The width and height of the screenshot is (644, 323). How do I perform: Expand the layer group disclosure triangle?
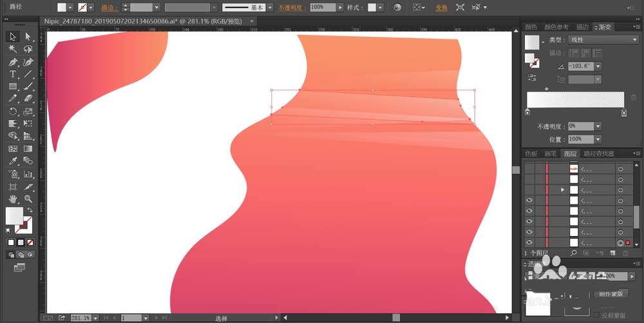coord(563,190)
